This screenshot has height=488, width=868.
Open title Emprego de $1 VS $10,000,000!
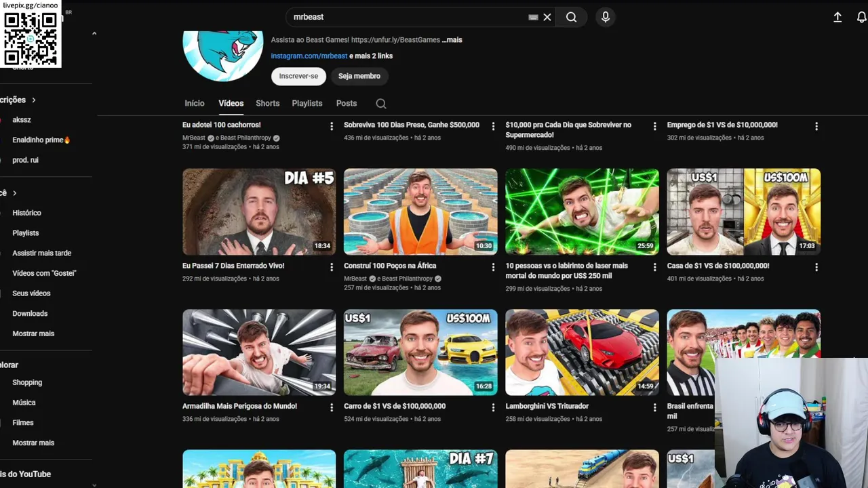coord(722,125)
